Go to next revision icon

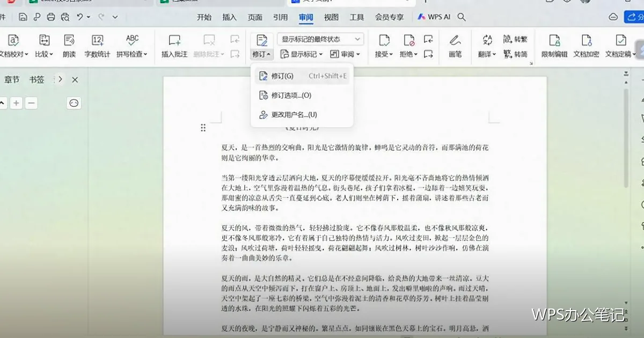click(428, 54)
